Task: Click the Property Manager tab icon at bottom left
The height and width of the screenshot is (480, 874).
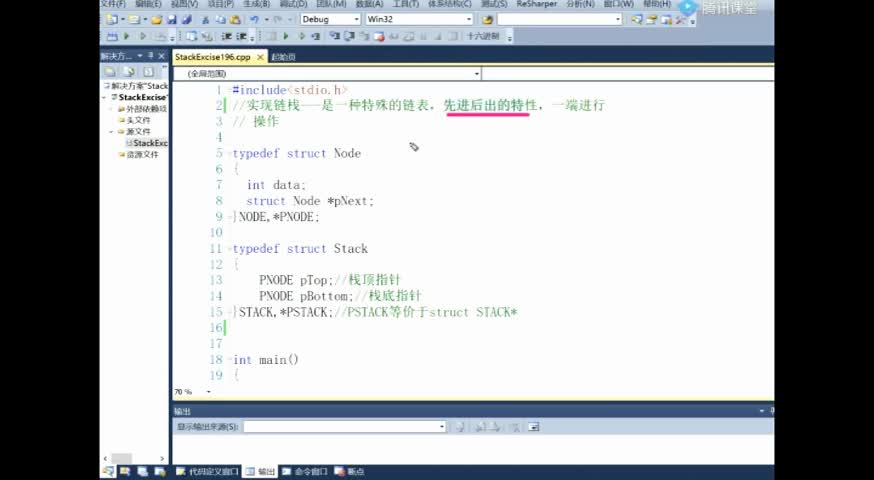Action: 143,472
